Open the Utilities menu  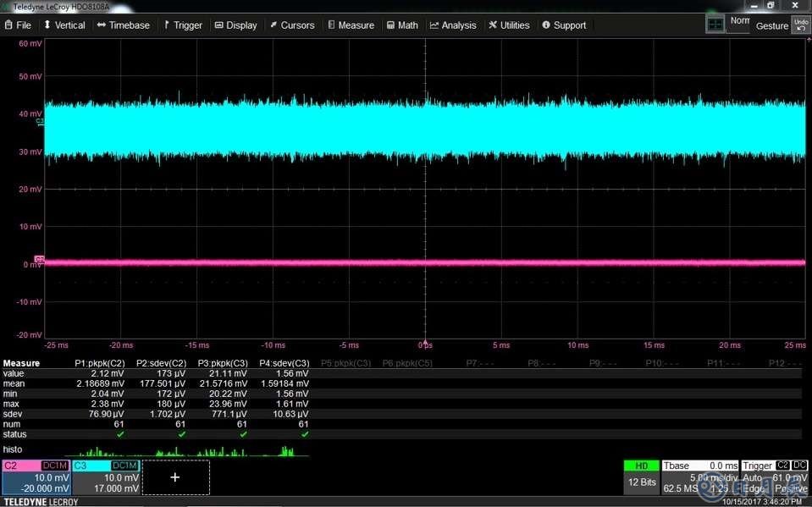pyautogui.click(x=509, y=25)
